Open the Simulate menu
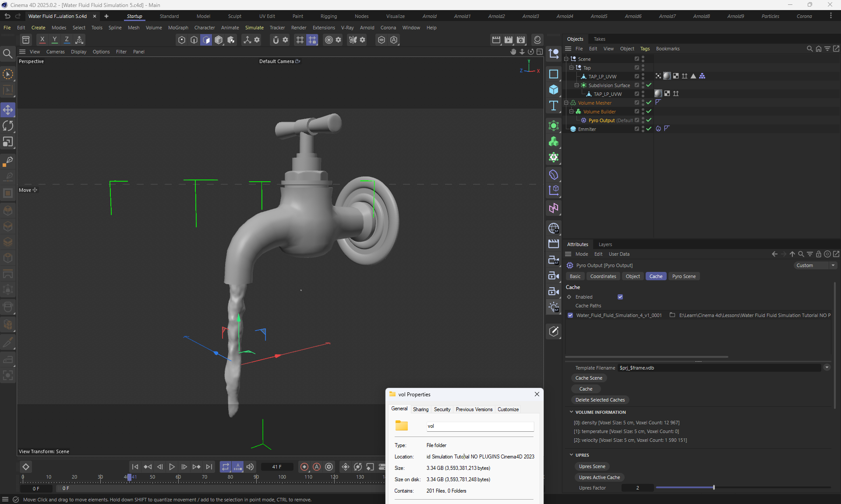This screenshot has height=504, width=841. point(254,28)
